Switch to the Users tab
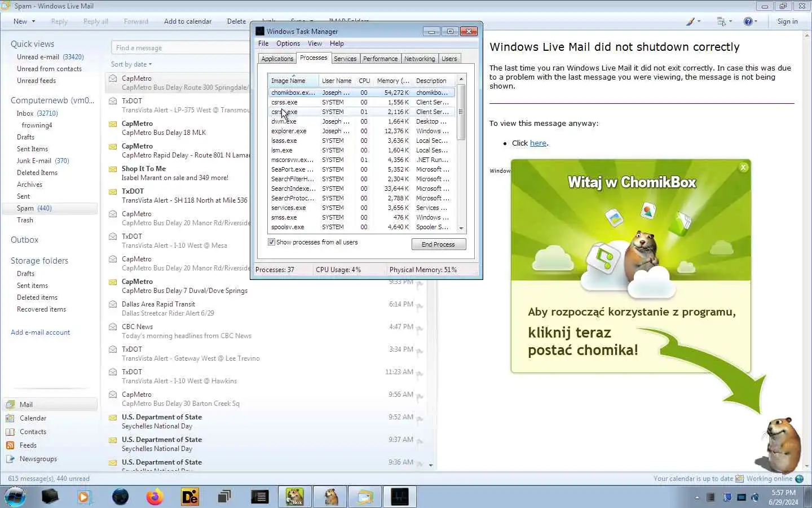 449,59
